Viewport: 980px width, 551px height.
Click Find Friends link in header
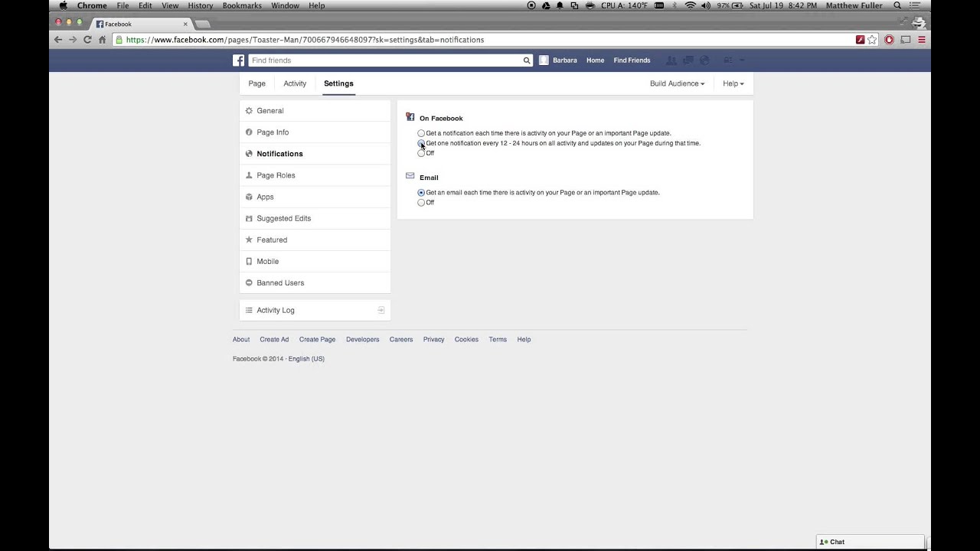pyautogui.click(x=632, y=60)
